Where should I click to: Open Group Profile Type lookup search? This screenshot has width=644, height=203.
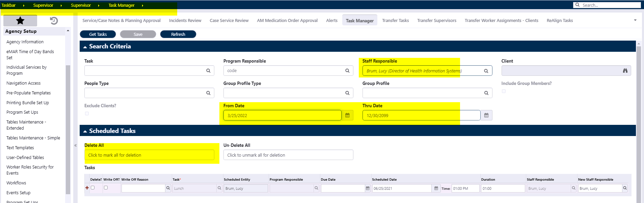tap(347, 93)
